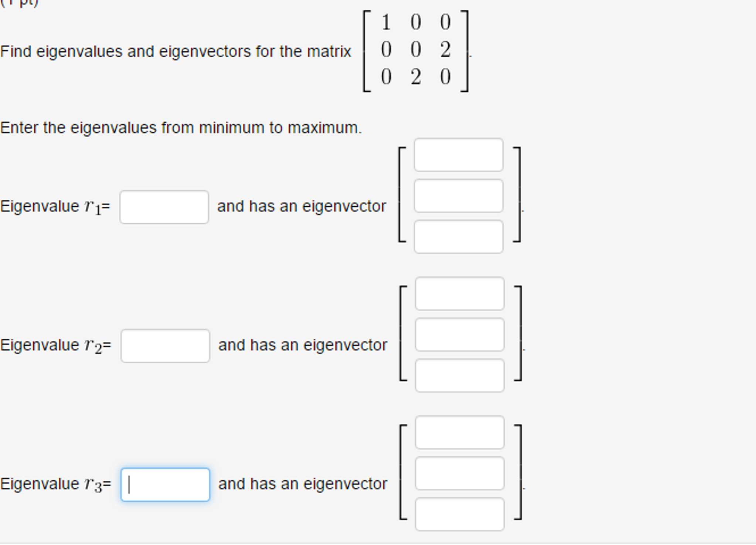Click the instruction text about ordering eigenvalues
Viewport: 756px width, 545px height.
point(181,128)
